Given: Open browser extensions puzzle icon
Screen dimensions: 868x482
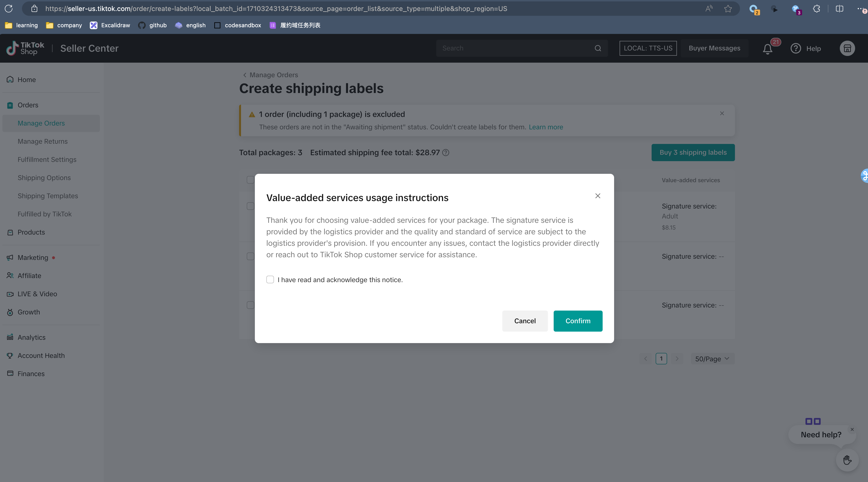Looking at the screenshot, I should pyautogui.click(x=816, y=9).
